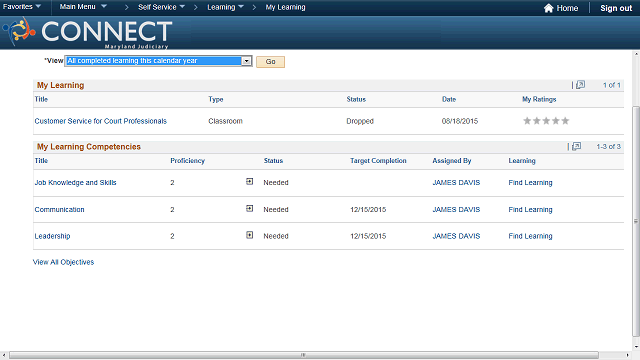The width and height of the screenshot is (640, 360).
Task: Click JAMES DAVIS in Job Knowledge row
Action: pyautogui.click(x=456, y=182)
